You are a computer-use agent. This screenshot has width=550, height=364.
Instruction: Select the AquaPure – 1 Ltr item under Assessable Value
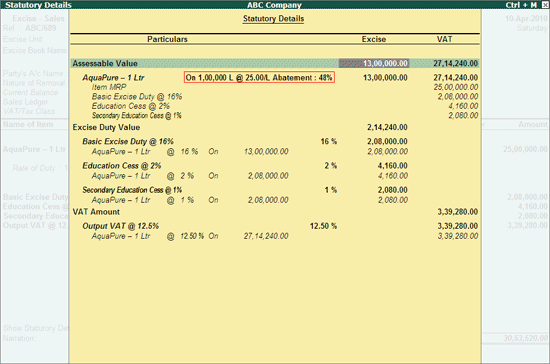[113, 77]
